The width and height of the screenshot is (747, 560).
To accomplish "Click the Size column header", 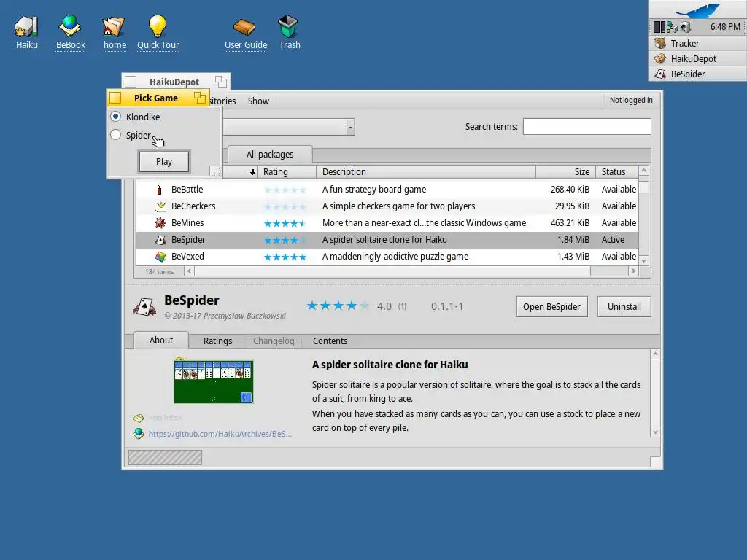I will click(565, 172).
